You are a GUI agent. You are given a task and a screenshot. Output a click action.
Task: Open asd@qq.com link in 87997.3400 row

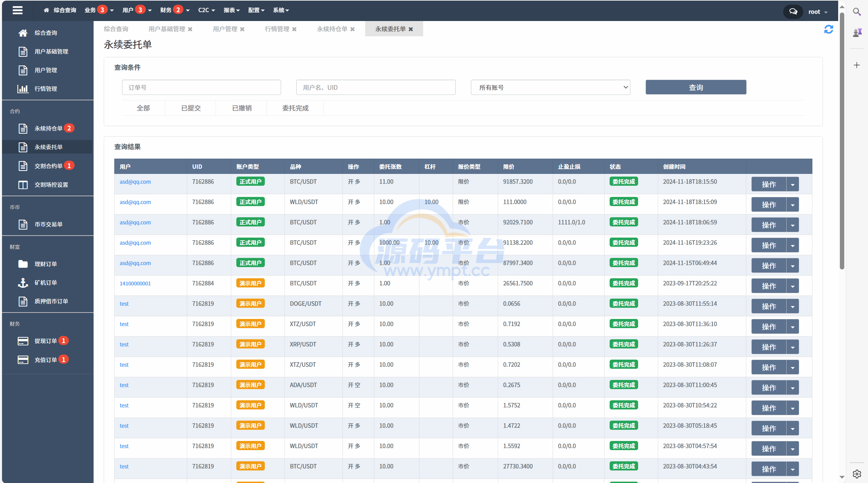pyautogui.click(x=135, y=263)
